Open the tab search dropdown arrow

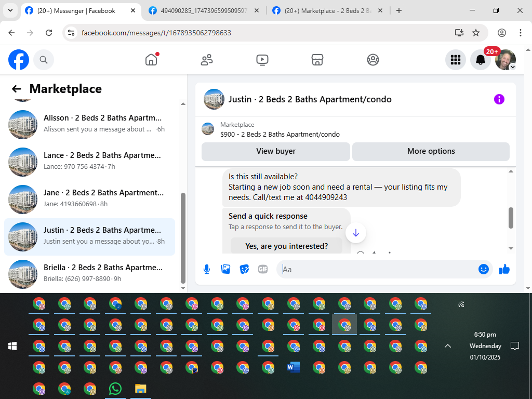tap(10, 10)
